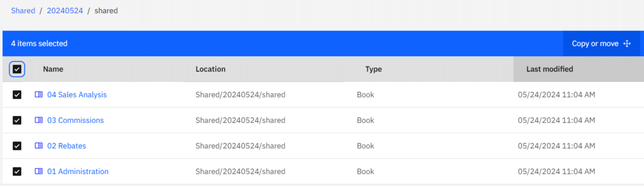Open the Copy or move action
Screen dimensions: 644x186
(x=595, y=44)
